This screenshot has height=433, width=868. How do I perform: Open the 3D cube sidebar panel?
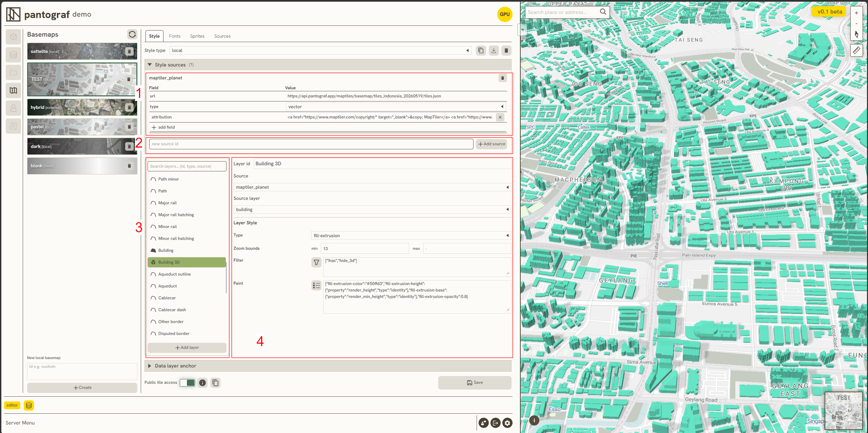point(14,37)
